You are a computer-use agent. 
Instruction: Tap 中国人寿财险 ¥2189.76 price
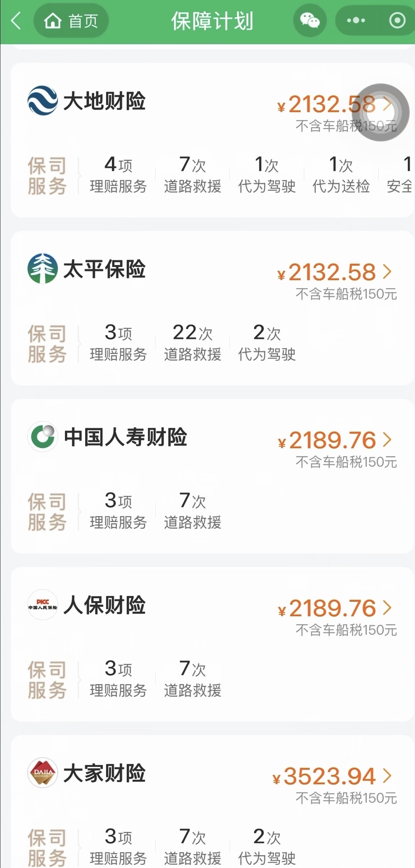[327, 440]
